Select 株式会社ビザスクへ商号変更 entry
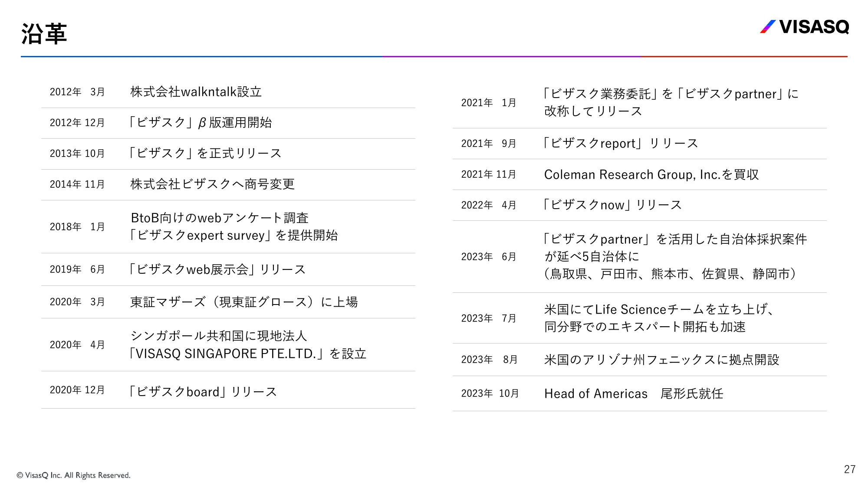The image size is (868, 488). 213,184
